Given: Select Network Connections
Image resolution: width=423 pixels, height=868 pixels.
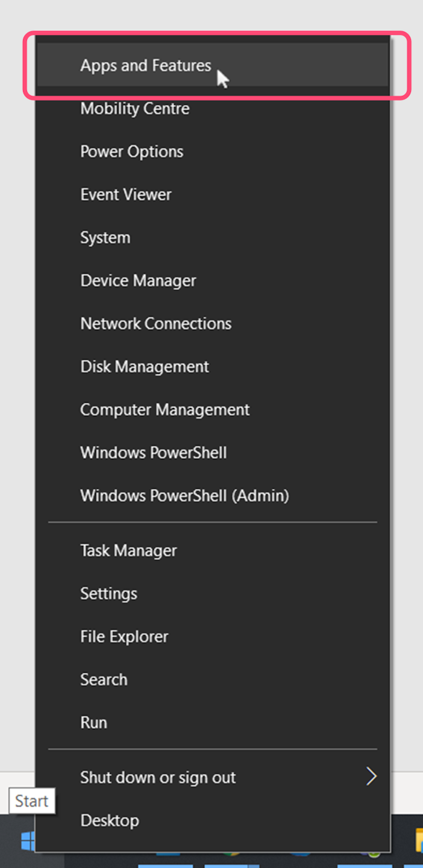Looking at the screenshot, I should [156, 323].
